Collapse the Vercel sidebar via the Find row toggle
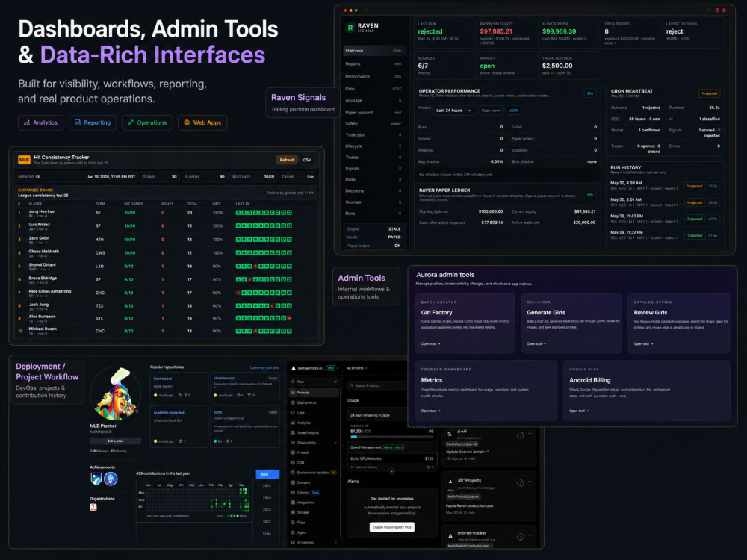Image resolution: width=747 pixels, height=560 pixels. coord(335,382)
